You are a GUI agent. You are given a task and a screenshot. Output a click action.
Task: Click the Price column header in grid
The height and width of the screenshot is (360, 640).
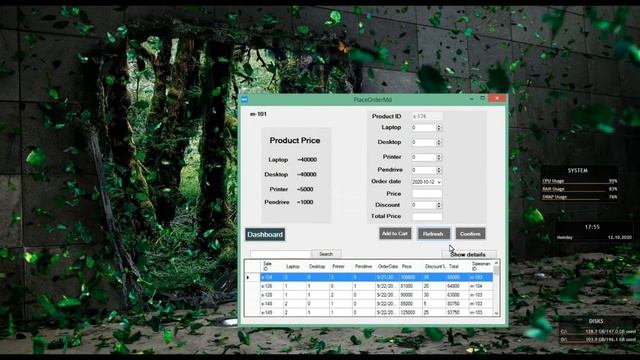click(x=411, y=266)
